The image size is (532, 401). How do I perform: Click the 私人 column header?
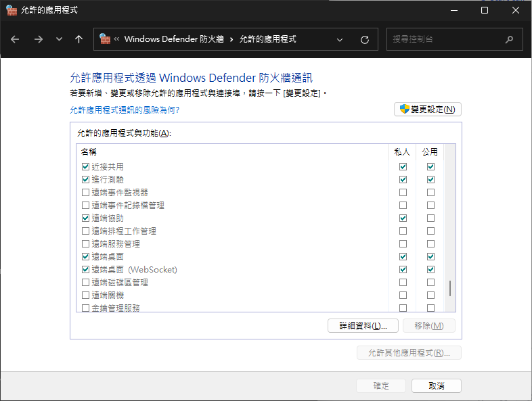point(402,152)
